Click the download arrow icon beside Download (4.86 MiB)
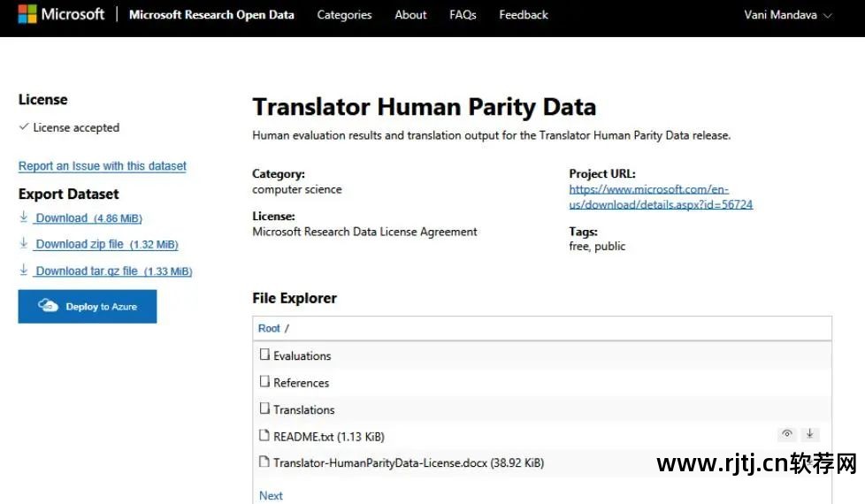 [x=24, y=217]
